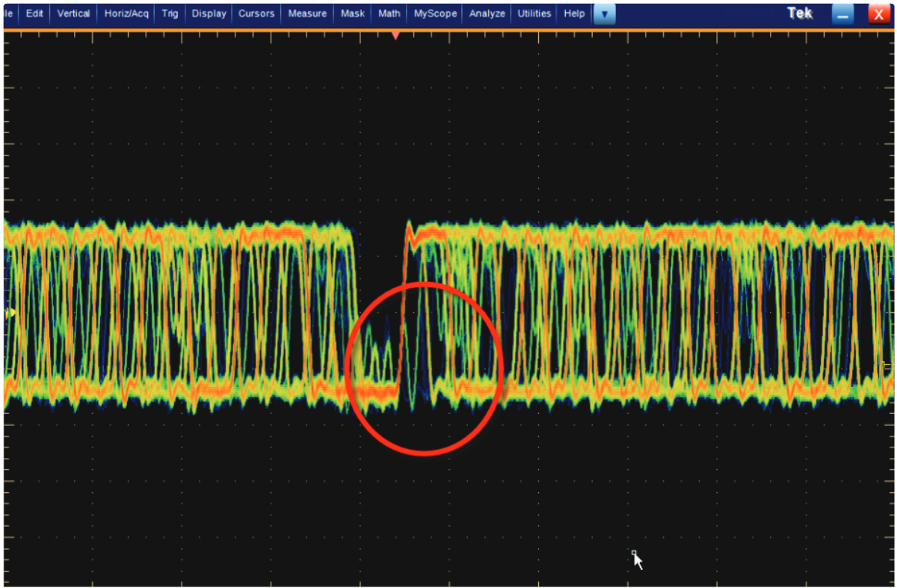Open the Measure menu

click(307, 13)
